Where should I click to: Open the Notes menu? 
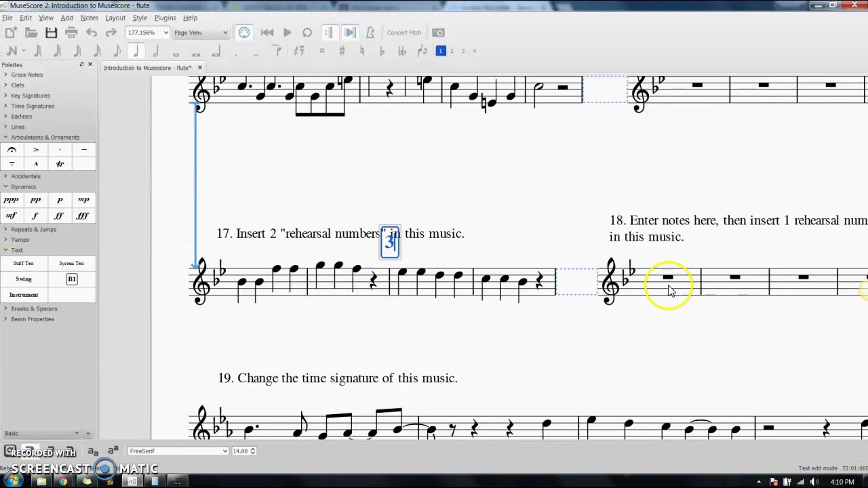coord(90,18)
